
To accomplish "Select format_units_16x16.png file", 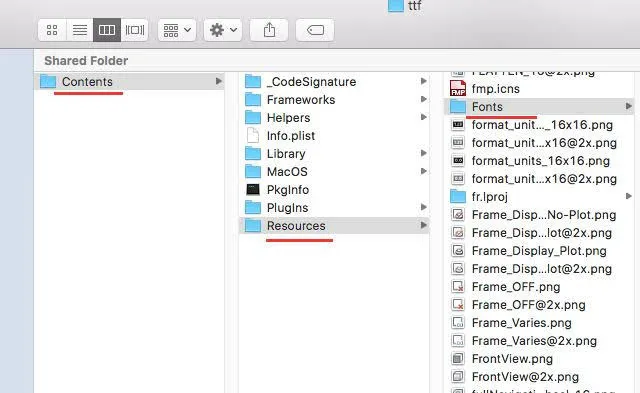I will click(x=539, y=160).
